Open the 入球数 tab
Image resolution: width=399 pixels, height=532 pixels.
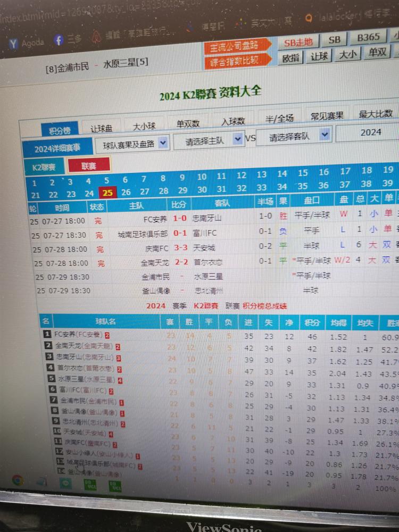click(x=233, y=121)
